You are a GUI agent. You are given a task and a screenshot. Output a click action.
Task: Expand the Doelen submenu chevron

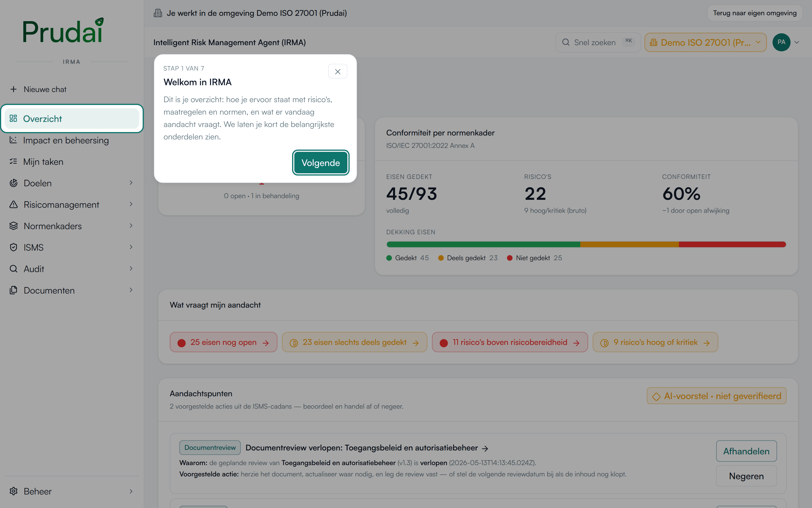(x=131, y=183)
